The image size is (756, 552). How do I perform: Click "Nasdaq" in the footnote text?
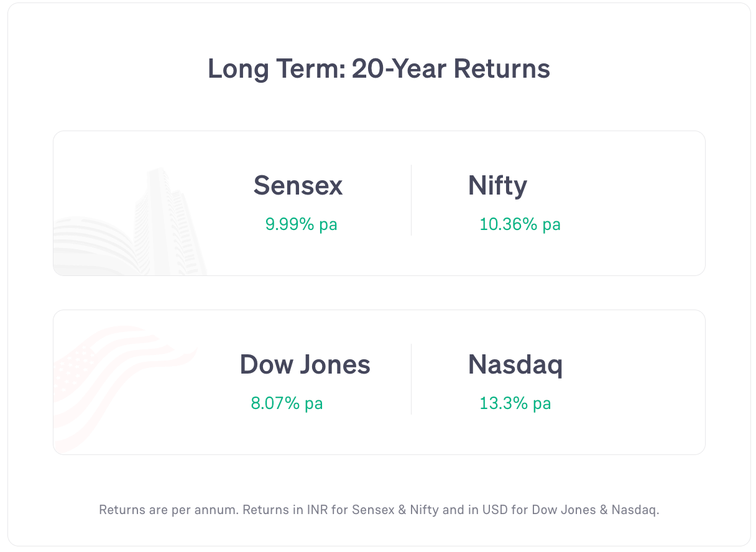[634, 510]
